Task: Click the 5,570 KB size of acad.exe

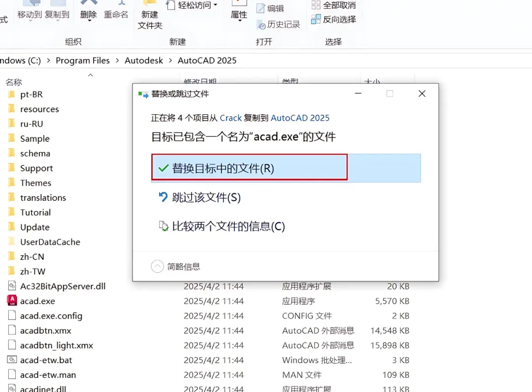Action: pos(392,301)
